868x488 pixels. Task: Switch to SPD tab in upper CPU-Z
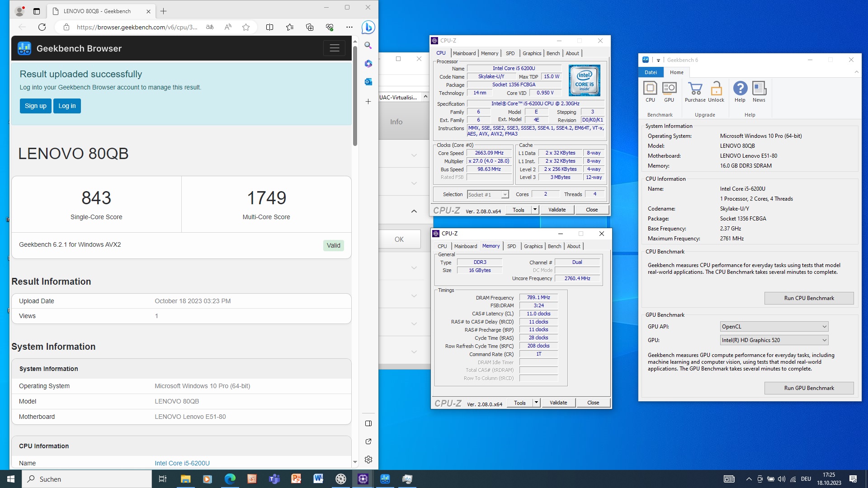[510, 53]
